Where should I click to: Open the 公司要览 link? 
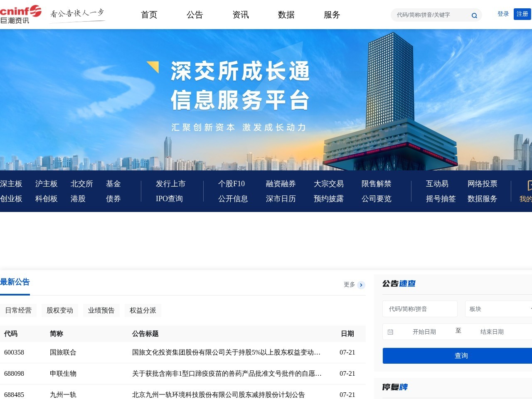click(x=377, y=199)
